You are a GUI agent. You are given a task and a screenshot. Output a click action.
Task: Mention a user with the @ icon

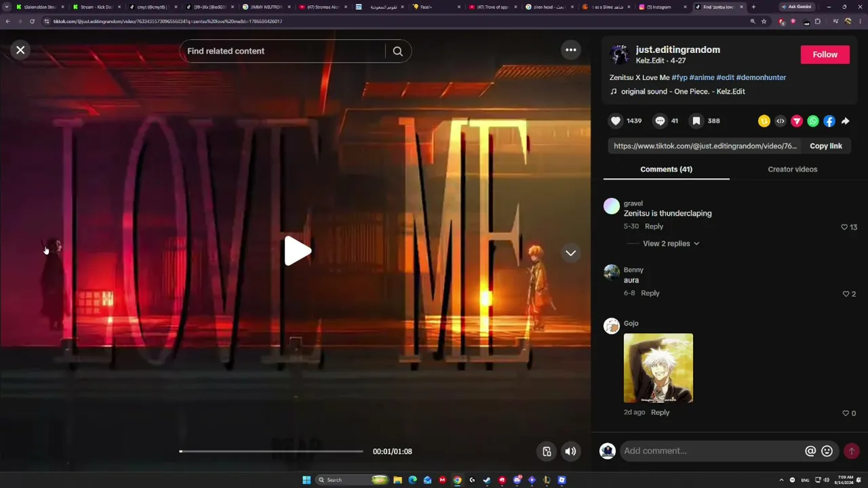pos(810,451)
